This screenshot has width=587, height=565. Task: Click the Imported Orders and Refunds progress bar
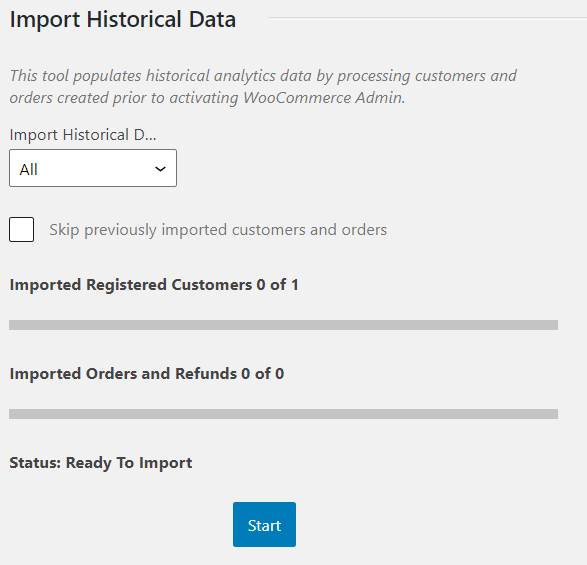click(x=283, y=414)
